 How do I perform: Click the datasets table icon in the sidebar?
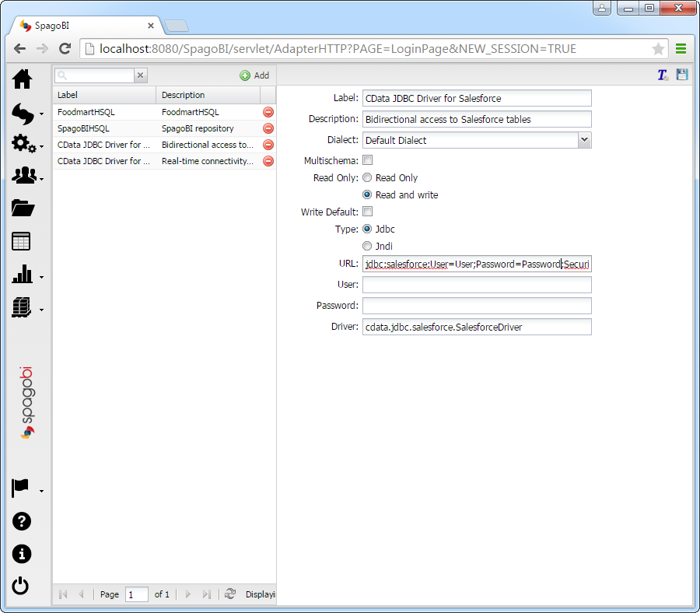coord(21,240)
